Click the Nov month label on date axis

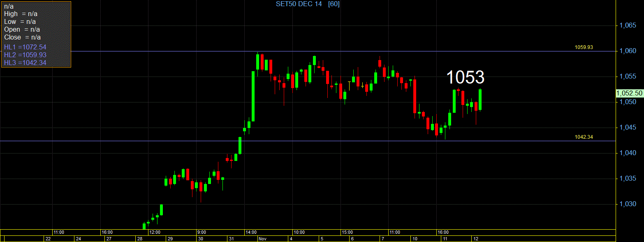tap(262, 239)
